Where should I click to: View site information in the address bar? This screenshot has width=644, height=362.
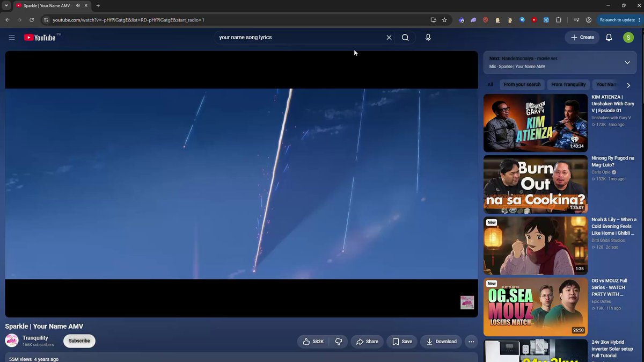(46, 20)
